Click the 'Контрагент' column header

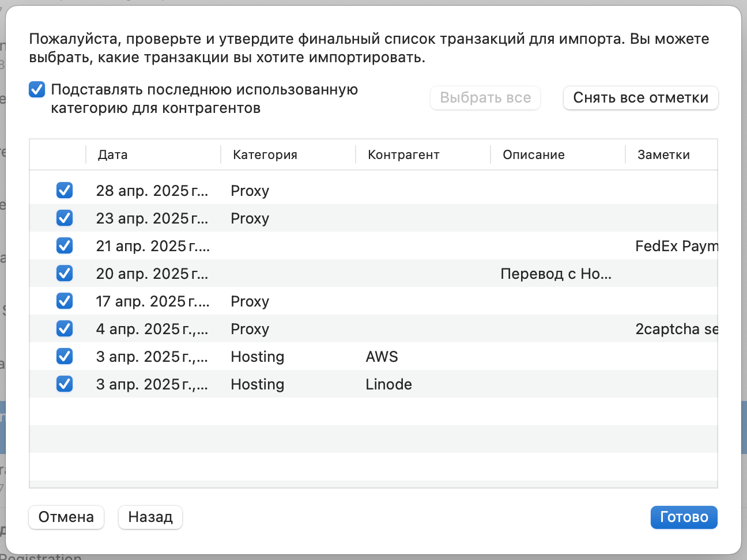(x=423, y=154)
